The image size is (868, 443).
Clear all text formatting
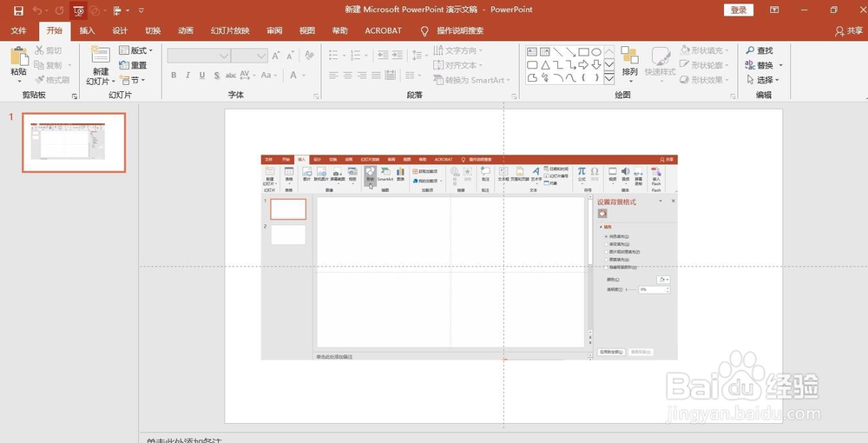tap(310, 56)
